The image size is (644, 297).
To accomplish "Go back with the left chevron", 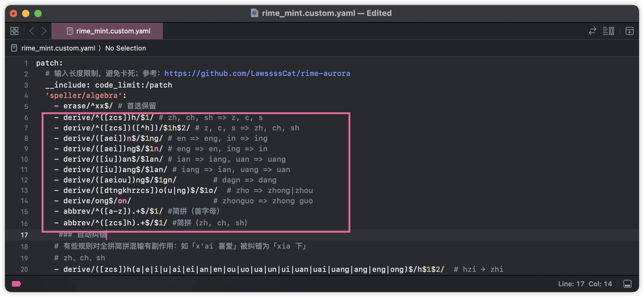I will [32, 31].
